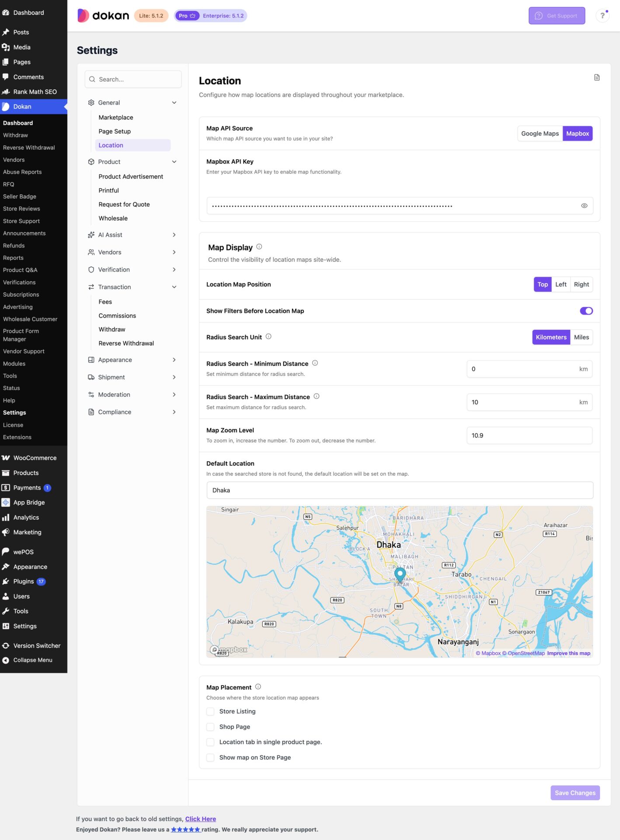
Task: Click the Save Changes button
Action: click(575, 793)
